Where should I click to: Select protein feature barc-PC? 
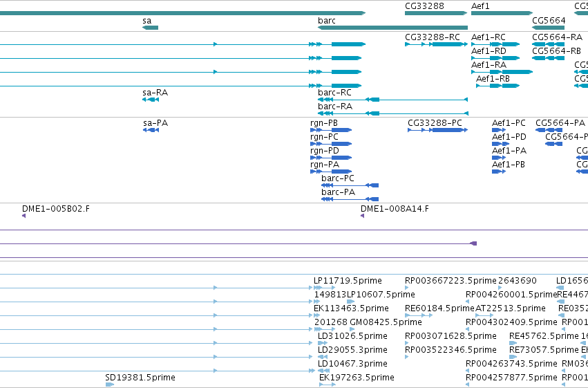pos(350,185)
